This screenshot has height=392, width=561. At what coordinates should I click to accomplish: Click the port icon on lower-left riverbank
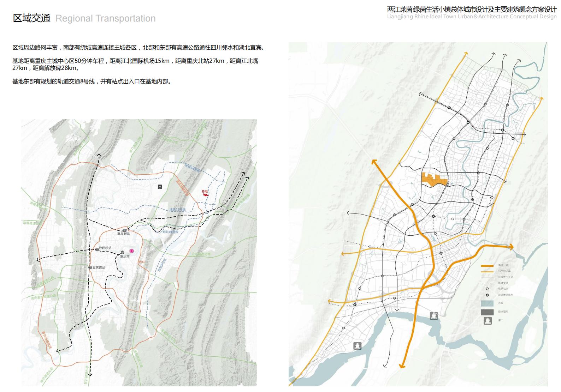[x=358, y=346]
